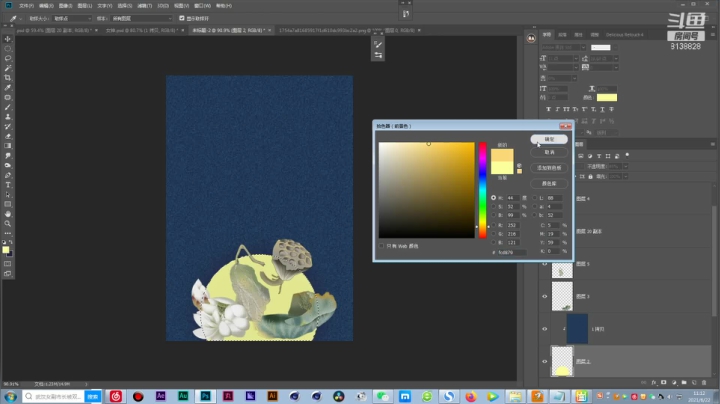Click Windows Start button
This screenshot has width=720, height=404.
10,396
